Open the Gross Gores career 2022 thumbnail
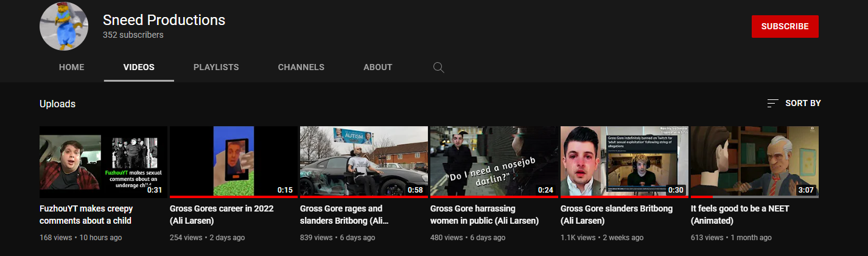The width and height of the screenshot is (868, 256). tap(234, 162)
